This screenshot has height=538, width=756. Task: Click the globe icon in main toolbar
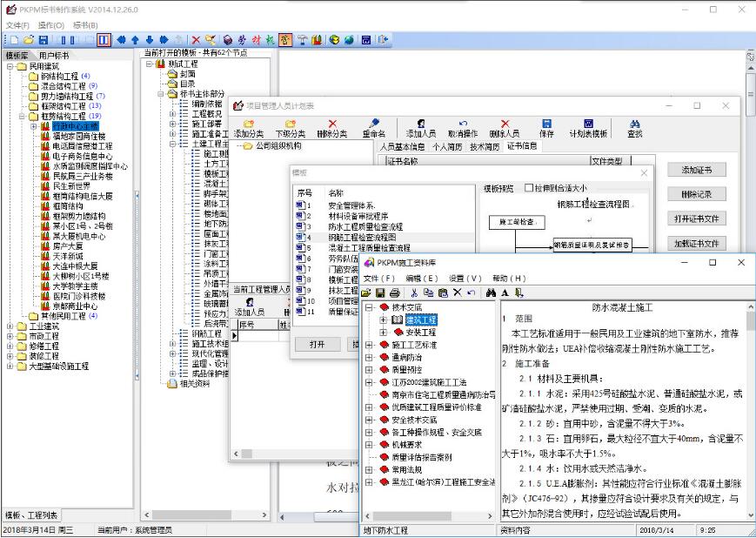349,40
